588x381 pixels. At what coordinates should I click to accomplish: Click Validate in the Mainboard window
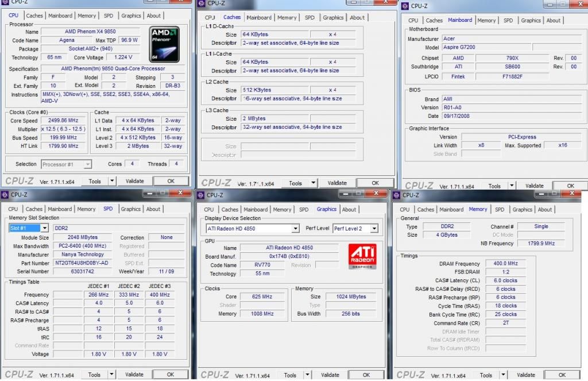[535, 186]
